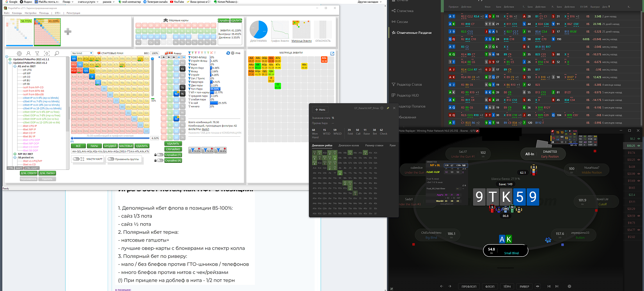The image size is (644, 291).
Task: Toggle lock switch next to Случайно (R)
Action: 160,160
